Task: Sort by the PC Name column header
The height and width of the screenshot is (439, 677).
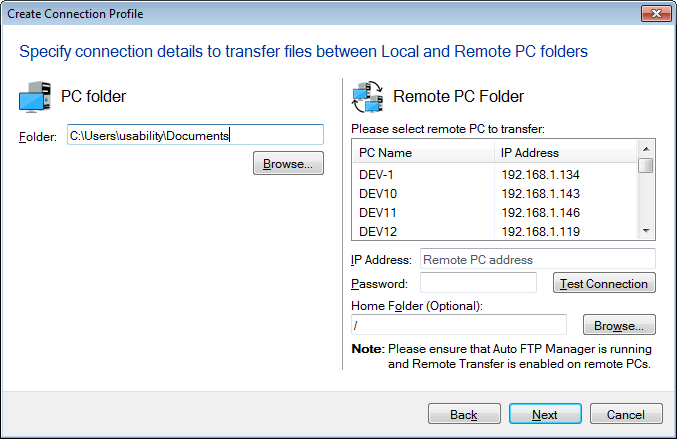Action: (x=424, y=152)
